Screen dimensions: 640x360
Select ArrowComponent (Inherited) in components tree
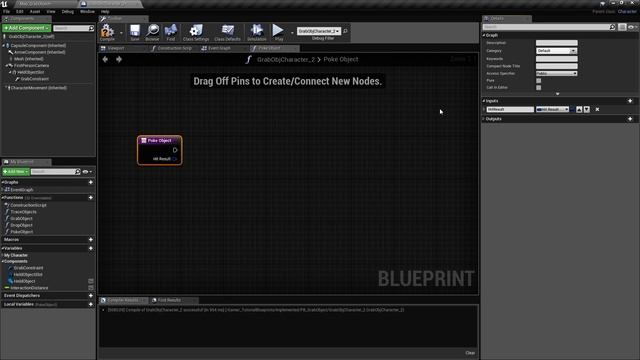tap(40, 52)
